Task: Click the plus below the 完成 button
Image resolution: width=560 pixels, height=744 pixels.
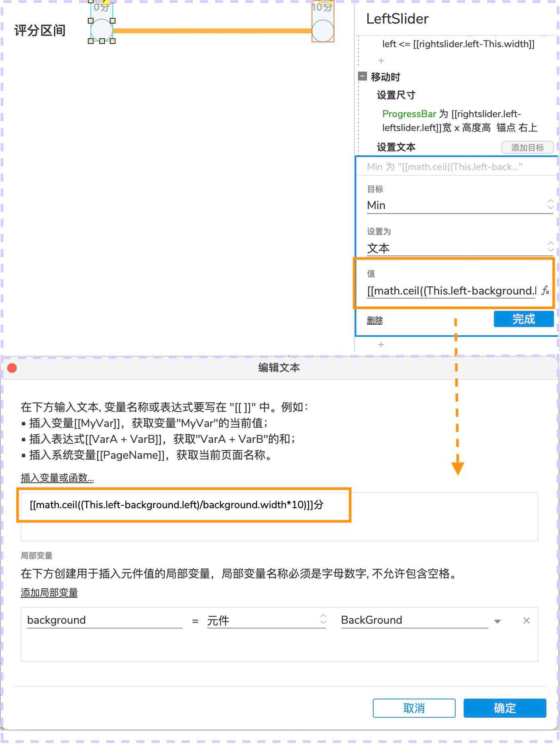Action: click(x=381, y=345)
